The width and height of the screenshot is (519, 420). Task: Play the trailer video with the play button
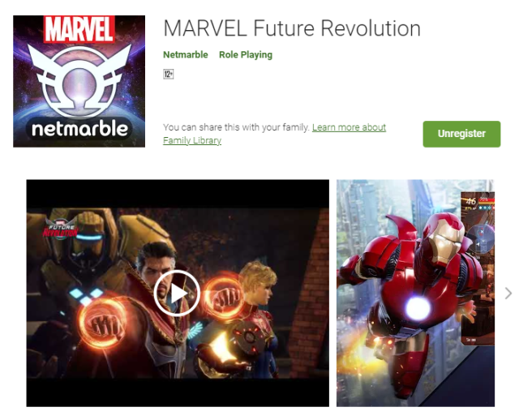177,293
